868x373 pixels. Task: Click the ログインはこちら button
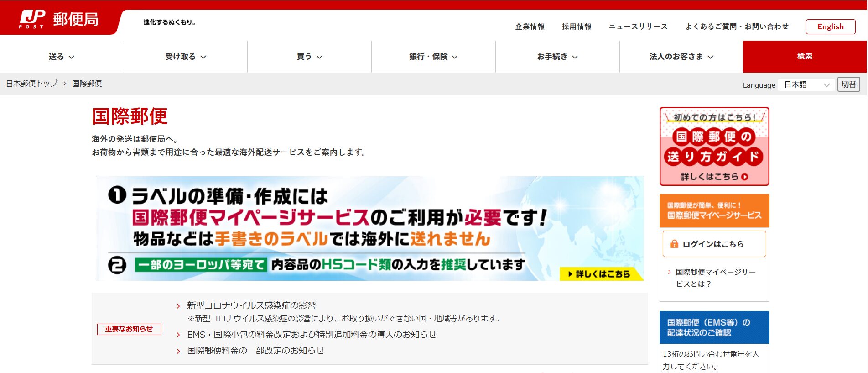[x=714, y=244]
